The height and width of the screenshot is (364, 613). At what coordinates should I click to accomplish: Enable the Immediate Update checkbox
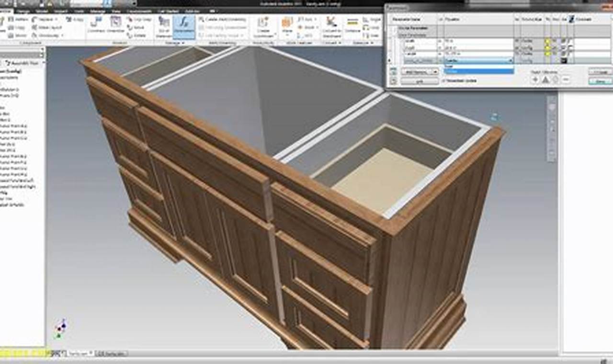(x=444, y=80)
